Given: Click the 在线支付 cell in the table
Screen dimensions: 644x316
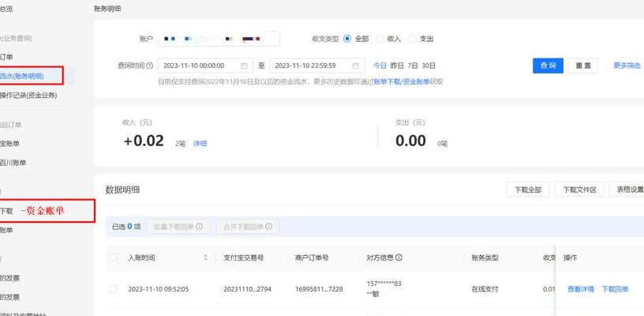Looking at the screenshot, I should coord(485,289).
